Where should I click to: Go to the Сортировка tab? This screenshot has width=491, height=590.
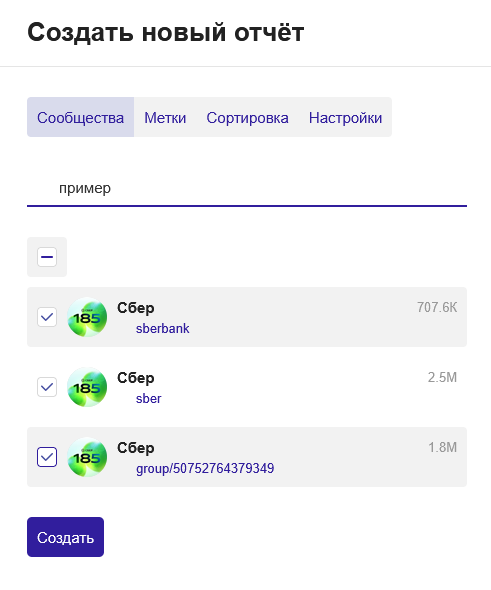pos(247,117)
